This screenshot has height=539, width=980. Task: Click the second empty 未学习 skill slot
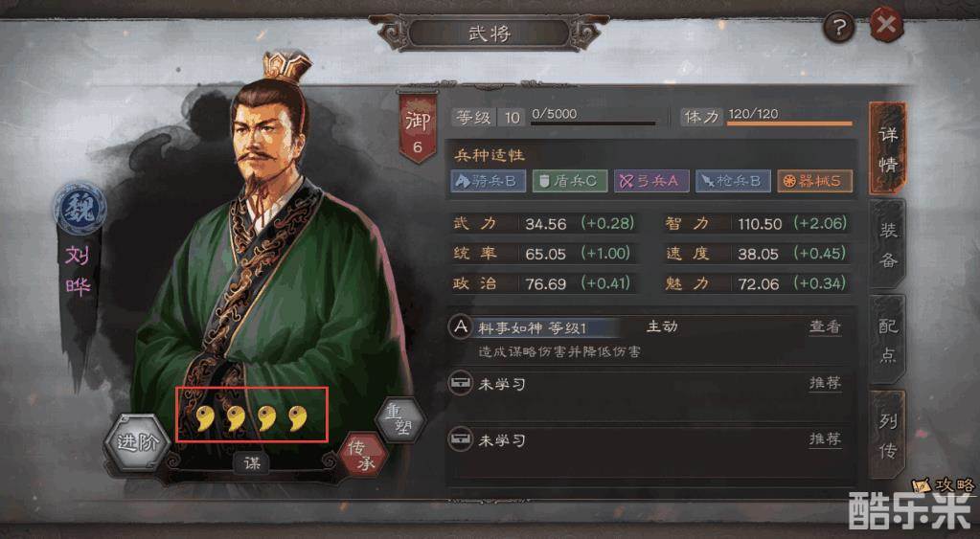[x=650, y=440]
